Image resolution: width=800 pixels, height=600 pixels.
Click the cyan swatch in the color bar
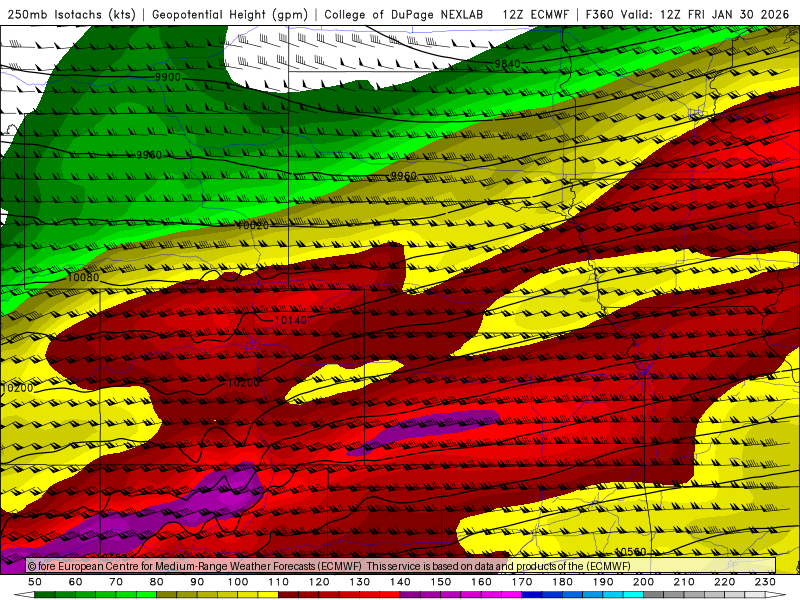[x=633, y=595]
